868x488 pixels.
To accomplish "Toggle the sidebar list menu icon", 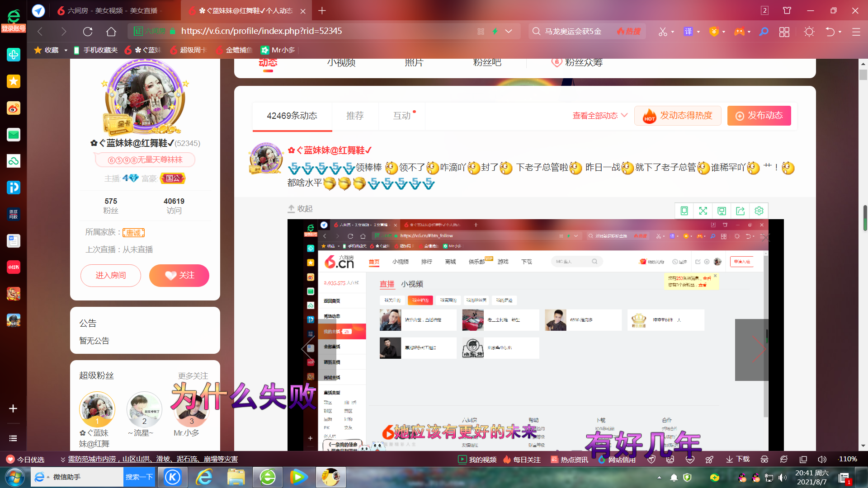I will 13,438.
